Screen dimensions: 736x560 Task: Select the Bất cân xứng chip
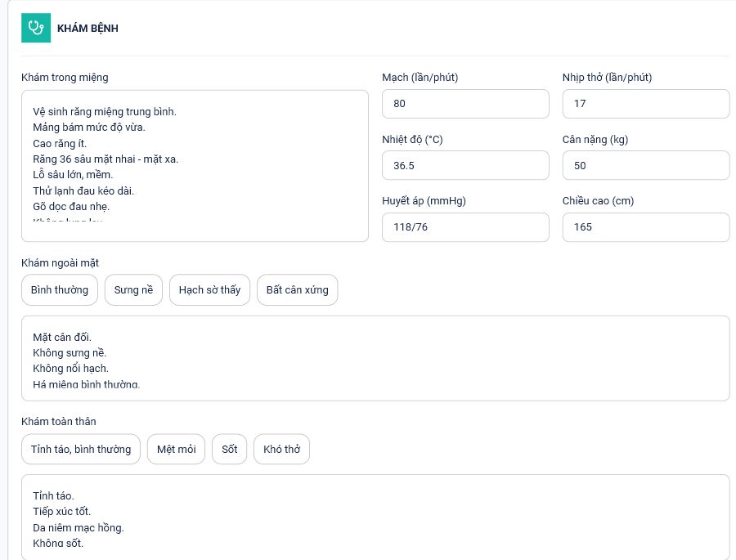297,290
